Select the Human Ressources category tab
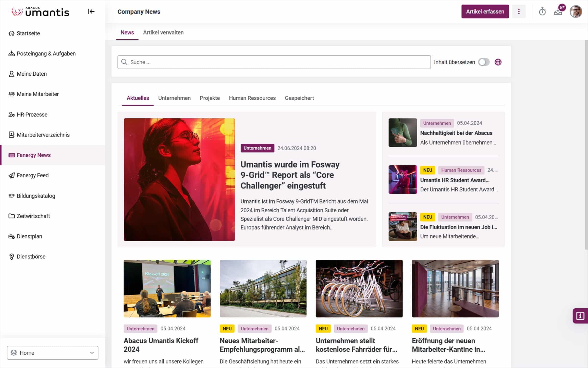This screenshot has width=588, height=368. point(252,98)
